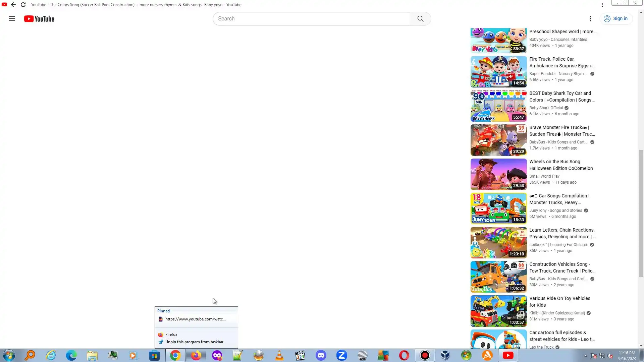Open YouTube settings three-dot menu
Screen dimensions: 644x362
click(590, 19)
